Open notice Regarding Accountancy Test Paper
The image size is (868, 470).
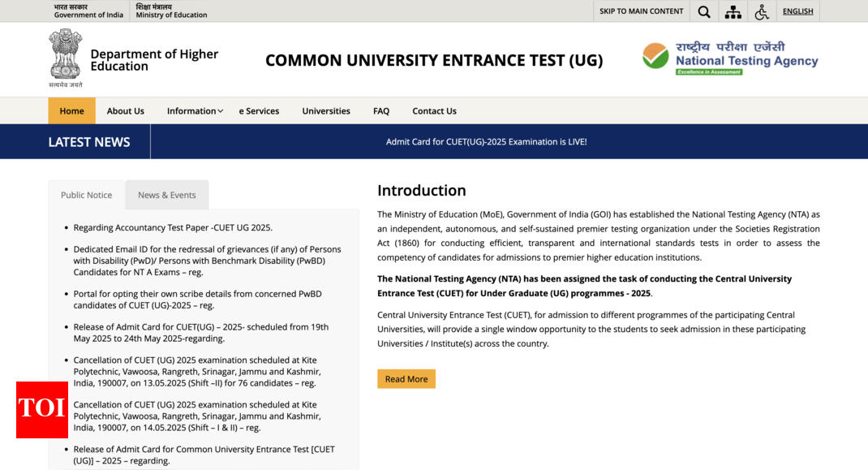click(x=173, y=228)
